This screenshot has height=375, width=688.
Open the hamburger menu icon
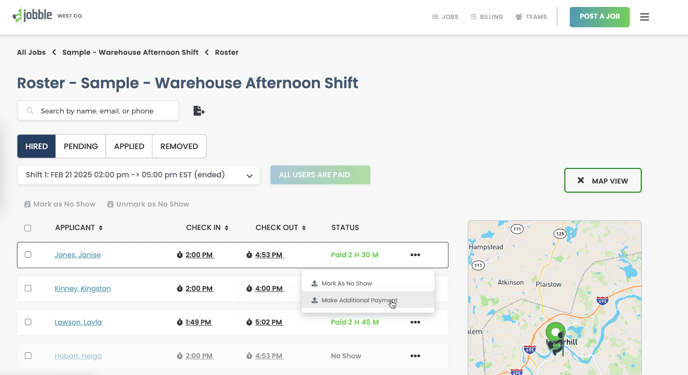pos(644,17)
